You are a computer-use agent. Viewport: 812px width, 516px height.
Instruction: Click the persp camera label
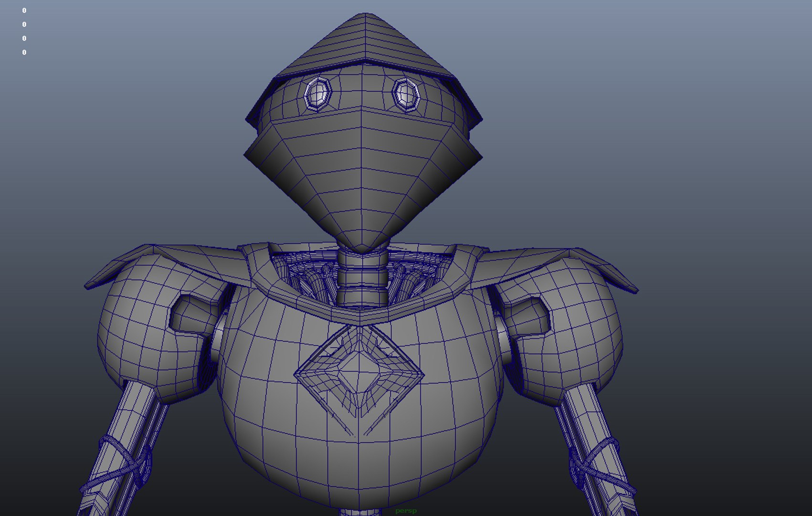tap(406, 511)
